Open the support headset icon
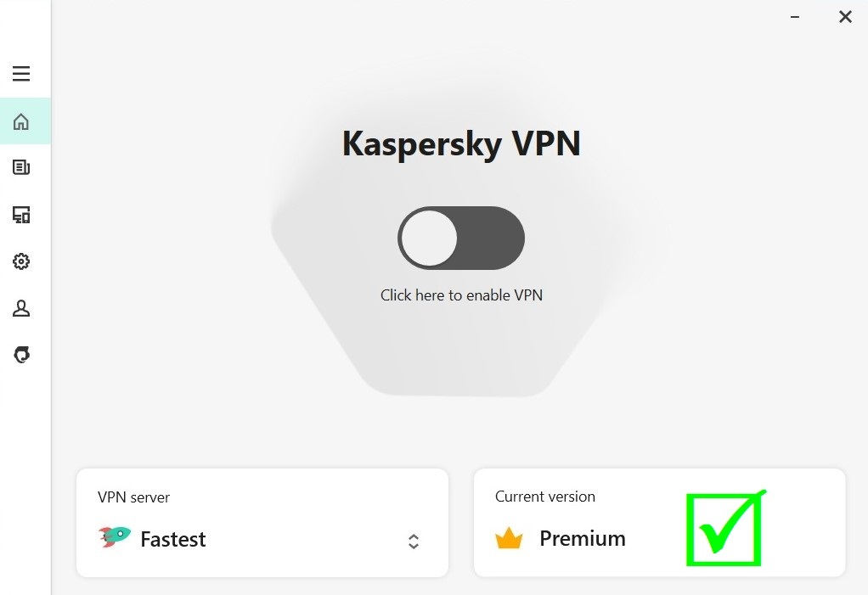This screenshot has height=595, width=868. (x=21, y=355)
